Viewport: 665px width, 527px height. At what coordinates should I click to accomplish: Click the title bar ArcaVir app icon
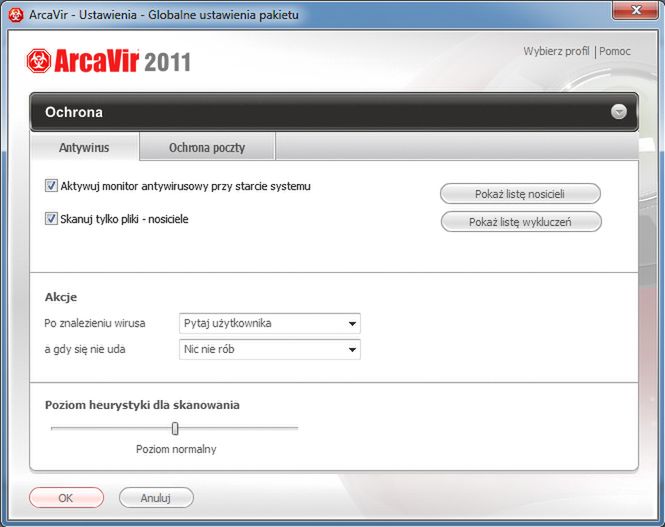(x=16, y=15)
